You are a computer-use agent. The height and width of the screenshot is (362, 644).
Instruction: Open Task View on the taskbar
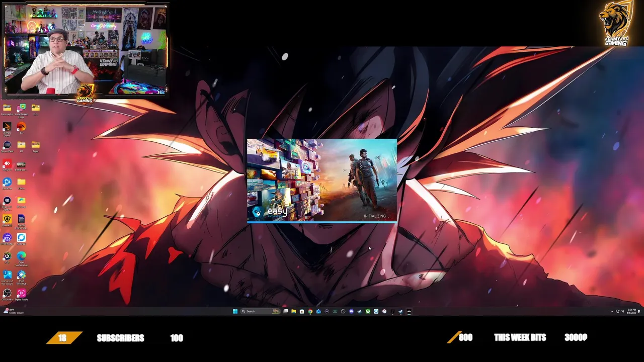click(285, 311)
